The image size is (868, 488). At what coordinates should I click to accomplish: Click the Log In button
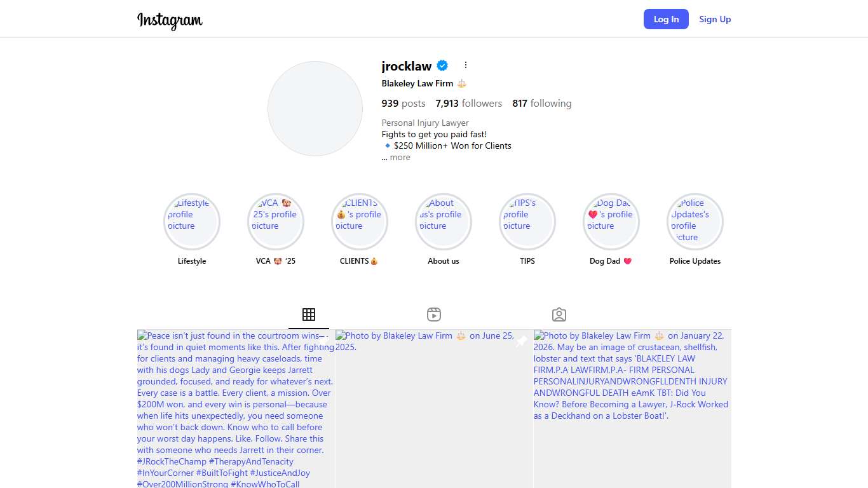tap(666, 19)
